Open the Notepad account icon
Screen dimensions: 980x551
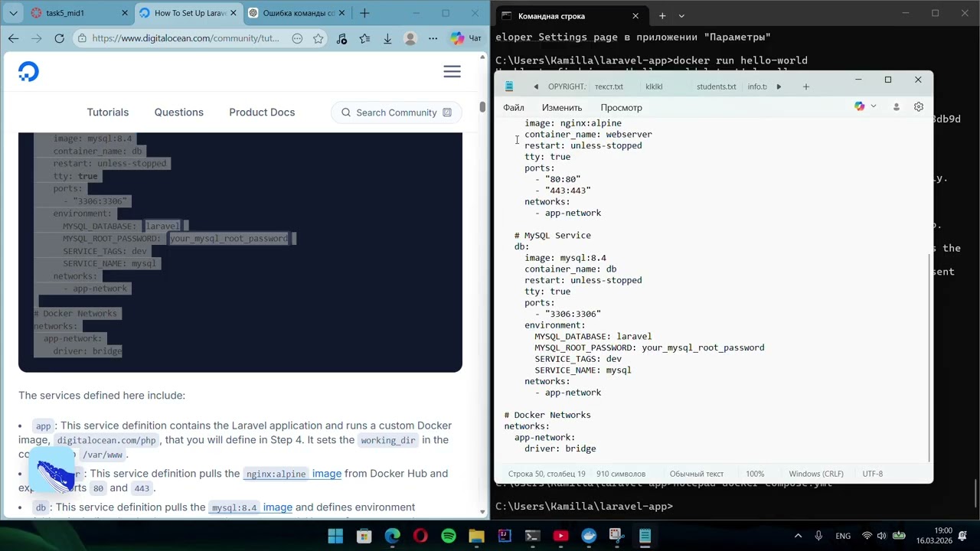pyautogui.click(x=896, y=107)
